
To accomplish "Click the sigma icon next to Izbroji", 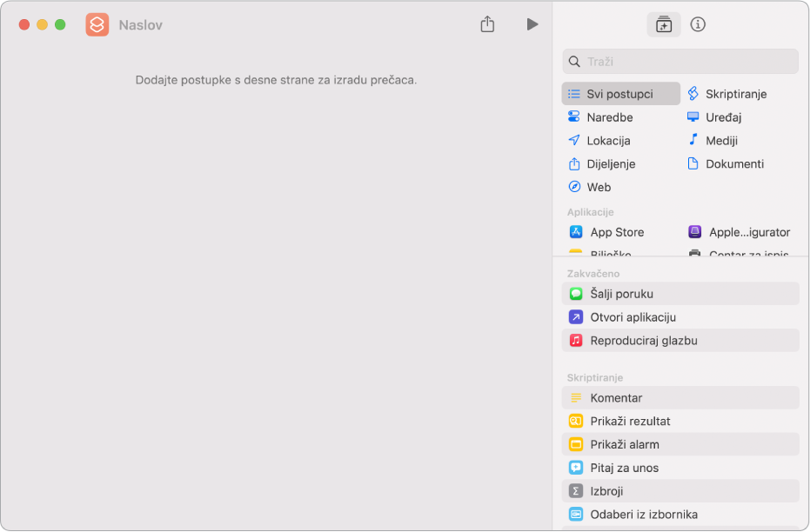I will click(x=576, y=491).
